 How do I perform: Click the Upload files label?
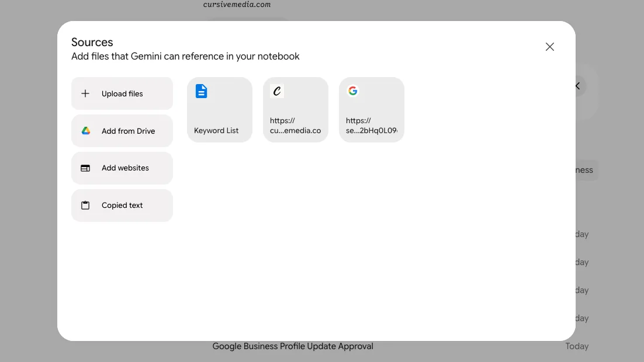point(122,93)
